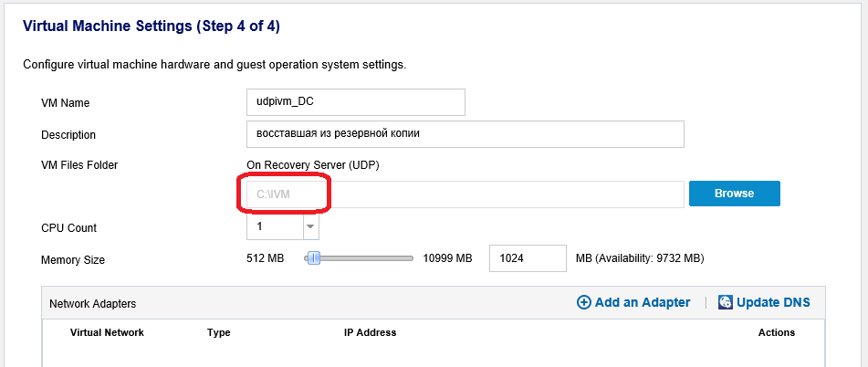Click the CPU Count label

(x=68, y=228)
